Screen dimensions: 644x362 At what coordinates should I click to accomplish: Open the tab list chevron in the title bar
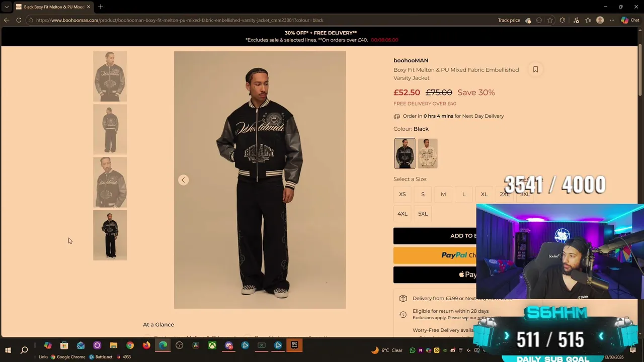(x=7, y=7)
